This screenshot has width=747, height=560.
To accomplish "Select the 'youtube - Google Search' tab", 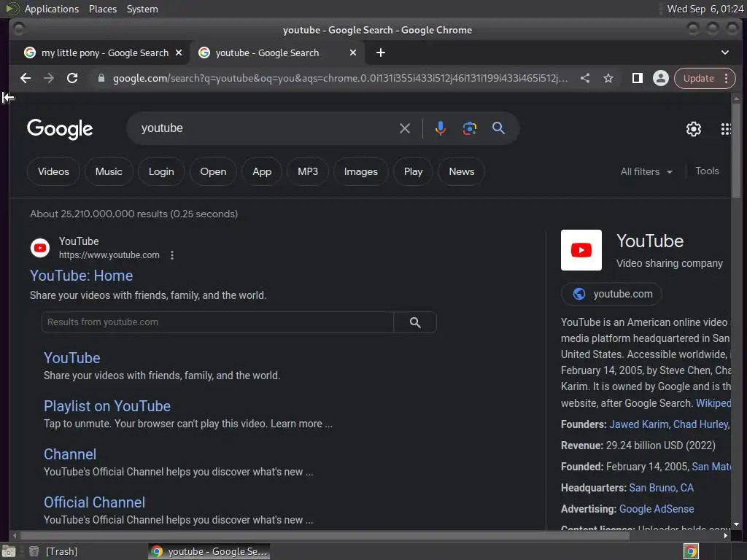I will pyautogui.click(x=278, y=52).
